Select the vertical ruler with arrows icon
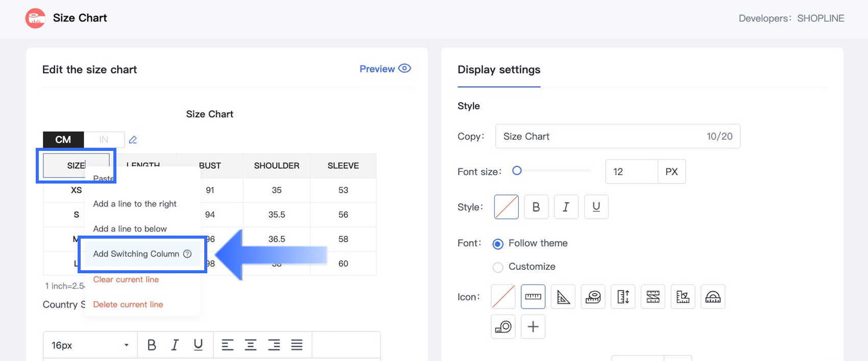Viewport: 868px width, 361px height. (623, 297)
